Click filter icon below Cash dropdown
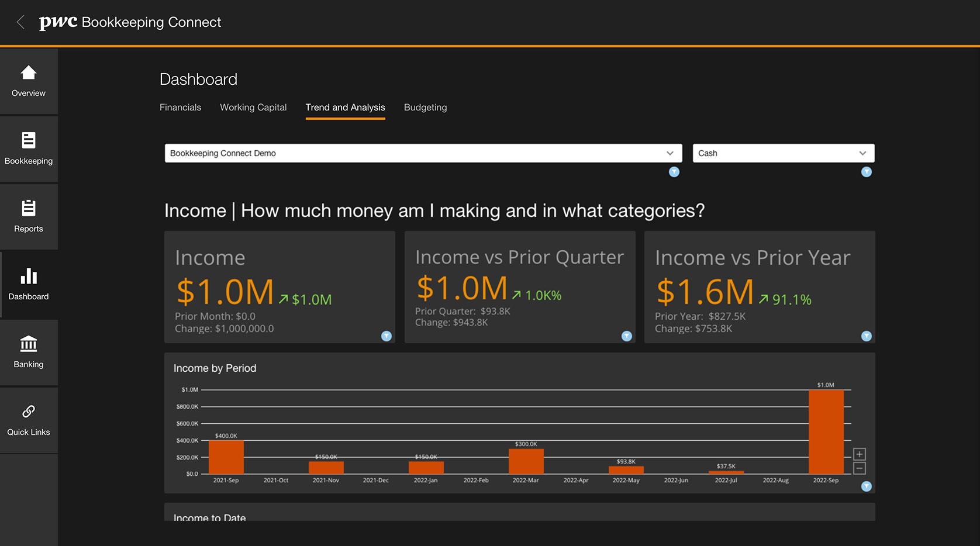Image resolution: width=980 pixels, height=546 pixels. pyautogui.click(x=867, y=172)
